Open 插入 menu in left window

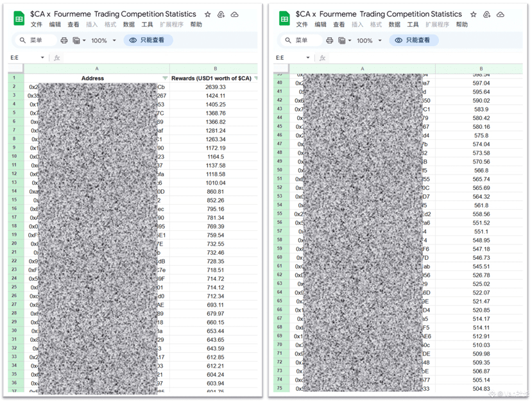pos(92,24)
